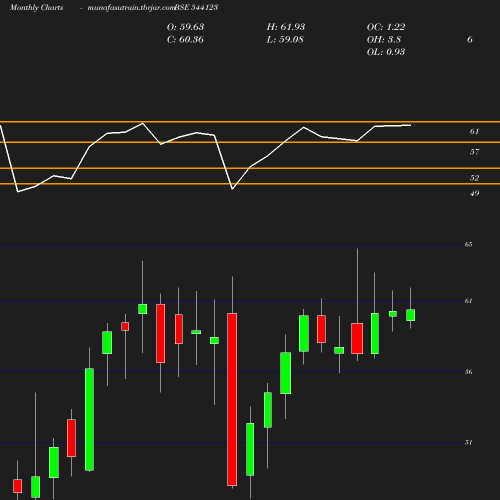The height and width of the screenshot is (500, 500).
Task: Click the 'OH: 3.8' value
Action: tap(384, 39)
